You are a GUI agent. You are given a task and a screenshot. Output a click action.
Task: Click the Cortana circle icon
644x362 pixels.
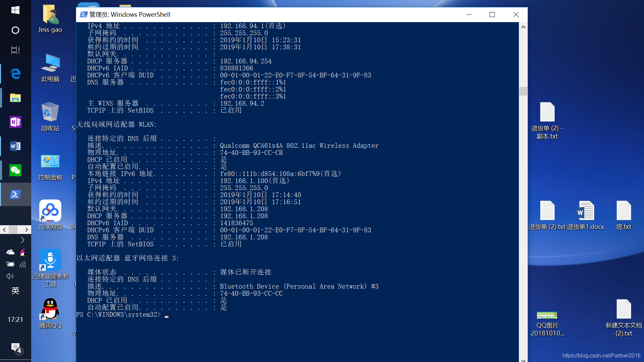pos(15,30)
